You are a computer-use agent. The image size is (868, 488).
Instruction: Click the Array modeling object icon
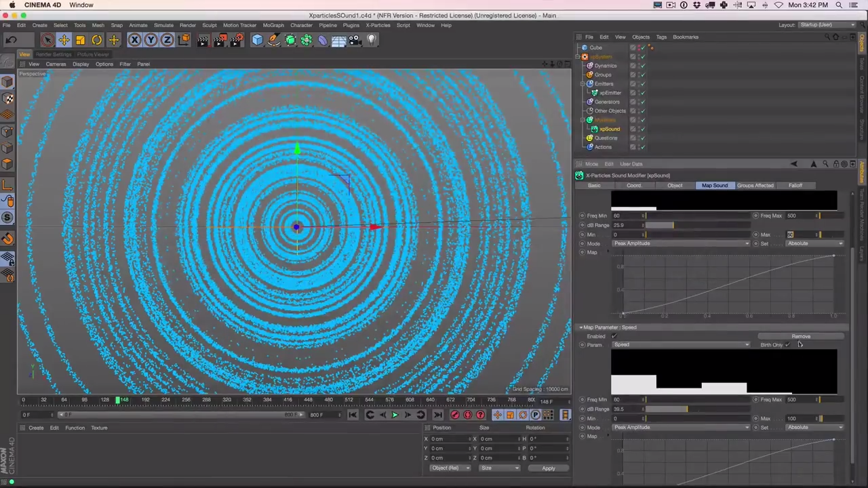click(x=307, y=40)
